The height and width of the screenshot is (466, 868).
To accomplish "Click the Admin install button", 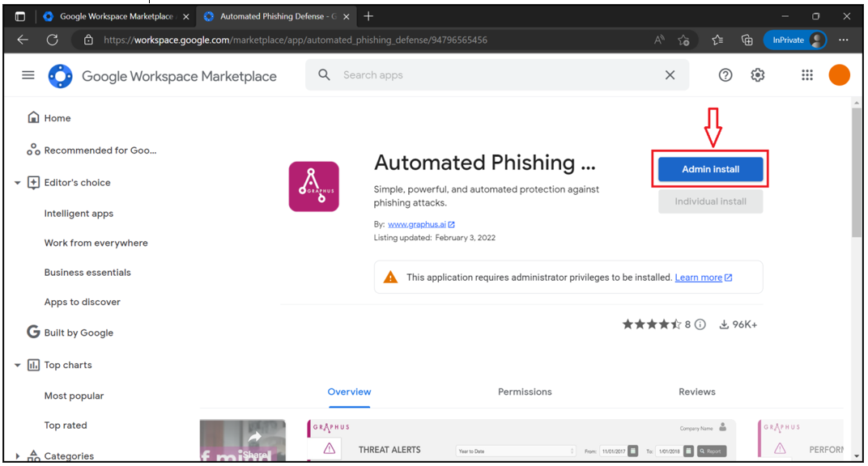I will click(710, 169).
